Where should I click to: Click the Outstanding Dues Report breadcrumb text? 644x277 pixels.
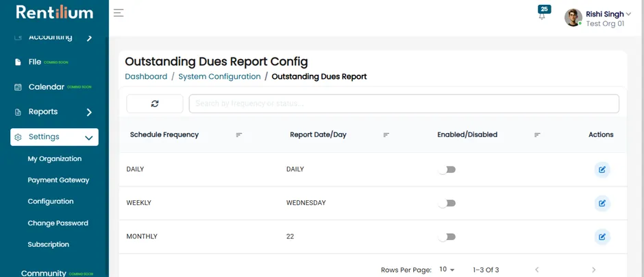319,76
